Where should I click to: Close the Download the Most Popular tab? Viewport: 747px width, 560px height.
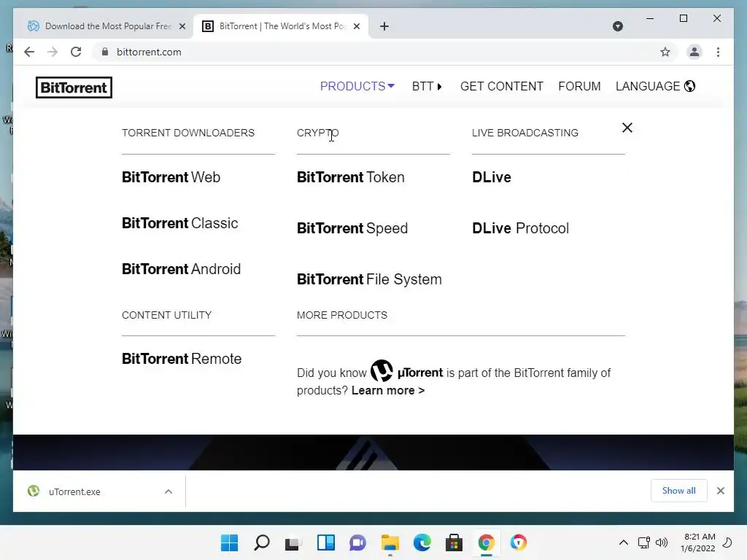tap(182, 27)
